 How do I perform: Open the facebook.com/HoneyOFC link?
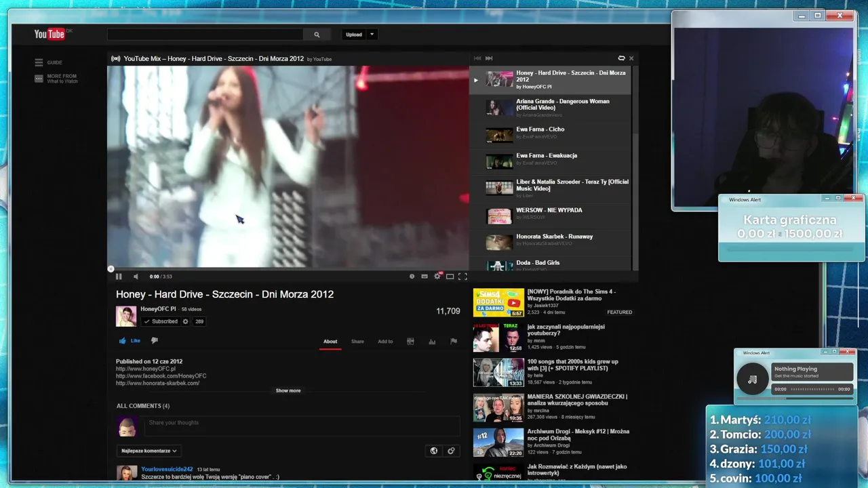(x=161, y=376)
